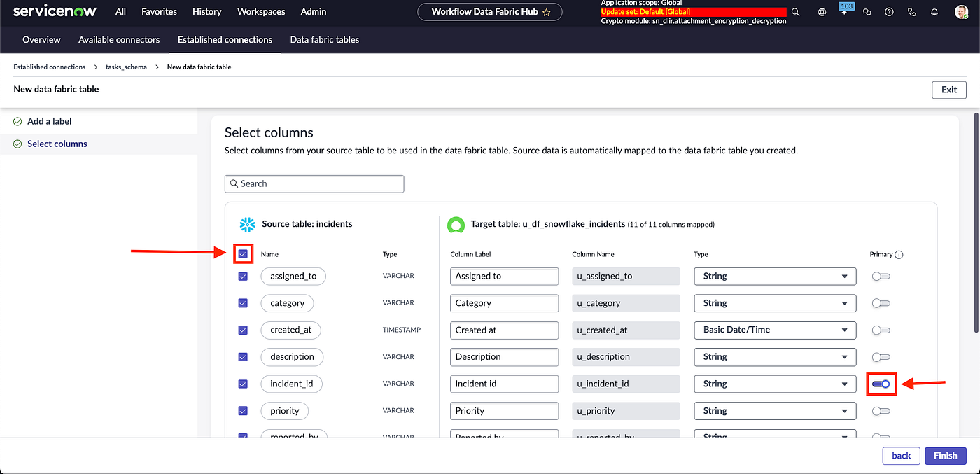This screenshot has height=474, width=980.
Task: Open the notifications bell icon
Action: point(934,12)
